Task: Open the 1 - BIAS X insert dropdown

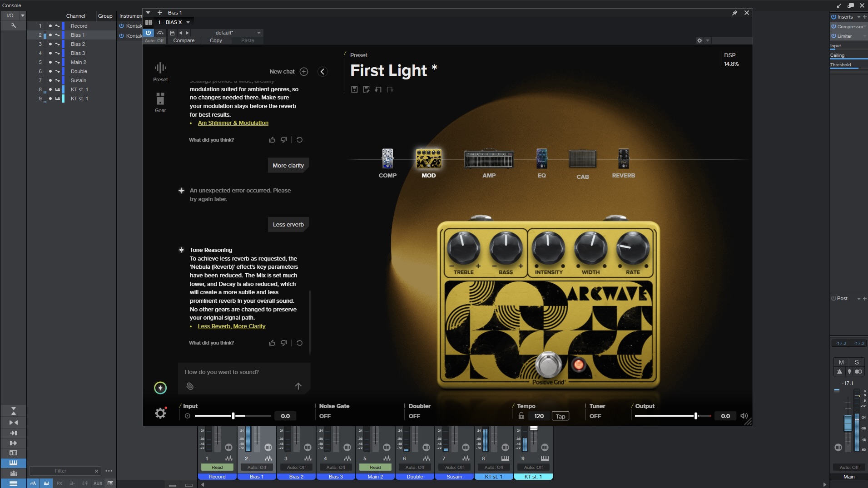Action: tap(188, 22)
